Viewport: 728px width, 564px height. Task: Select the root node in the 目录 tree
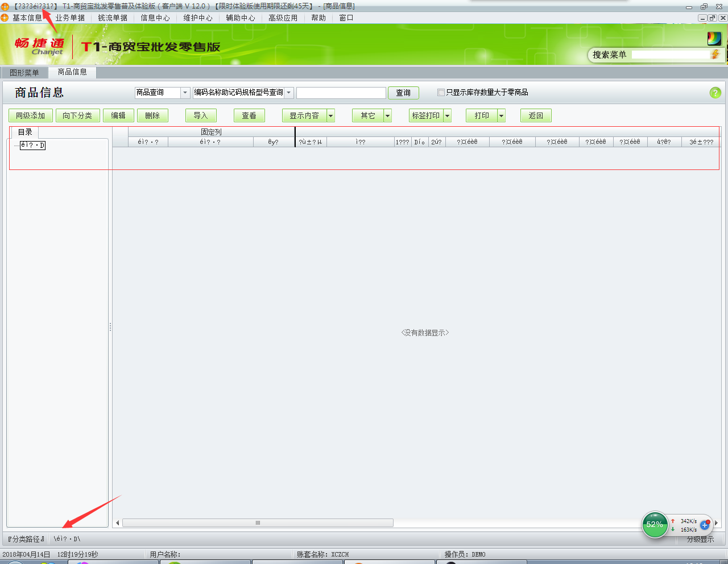pos(32,145)
